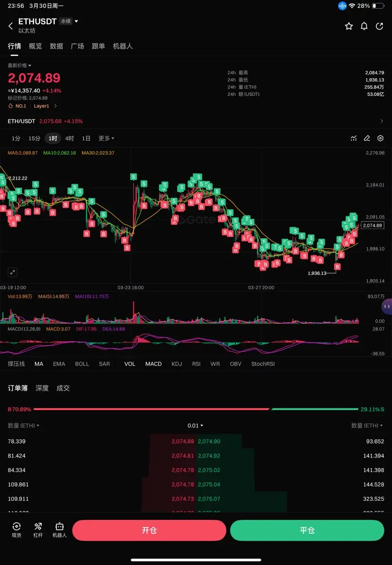
Task: Toggle the KDJ sub-indicator
Action: click(177, 364)
